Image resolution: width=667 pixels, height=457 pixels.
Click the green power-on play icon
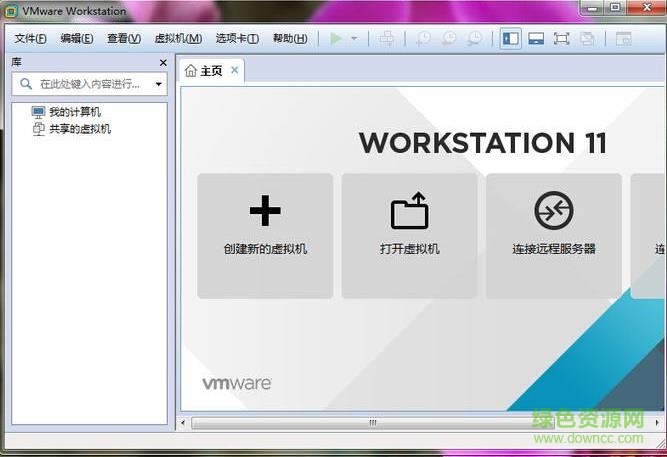(x=336, y=39)
